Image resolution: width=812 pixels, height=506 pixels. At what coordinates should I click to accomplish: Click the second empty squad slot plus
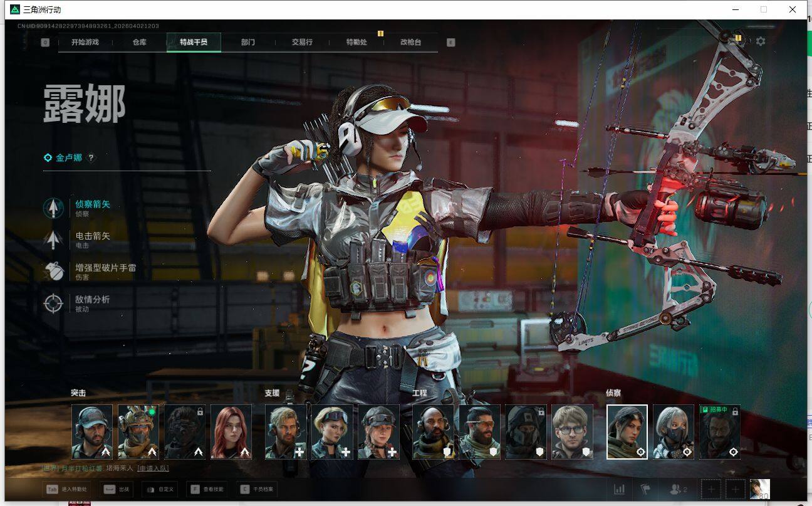pyautogui.click(x=735, y=489)
